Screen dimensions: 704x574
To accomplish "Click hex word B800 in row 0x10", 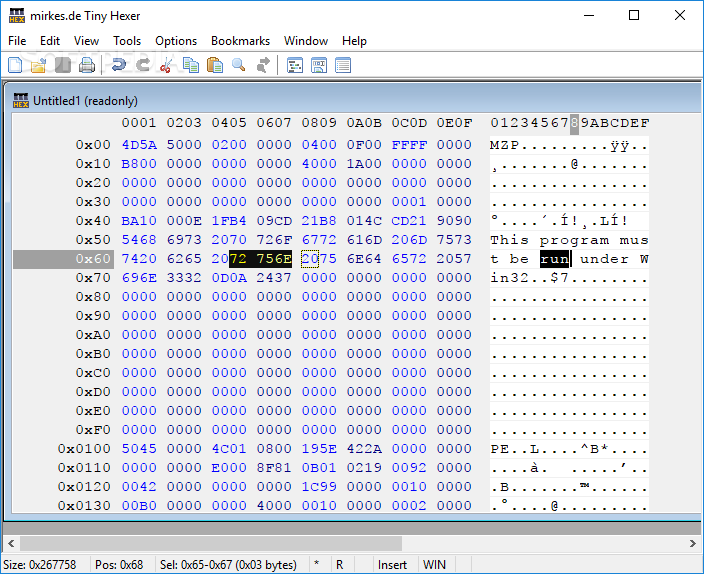I will (139, 163).
